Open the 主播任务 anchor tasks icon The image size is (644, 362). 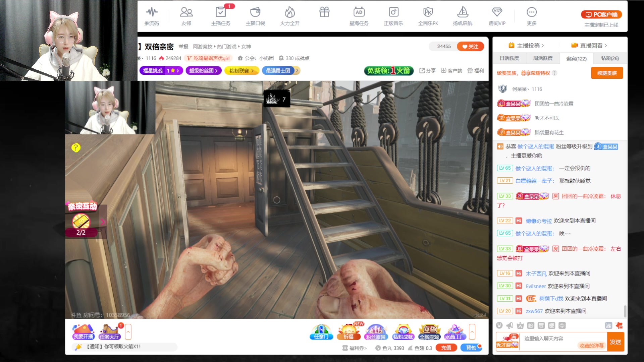click(x=221, y=16)
